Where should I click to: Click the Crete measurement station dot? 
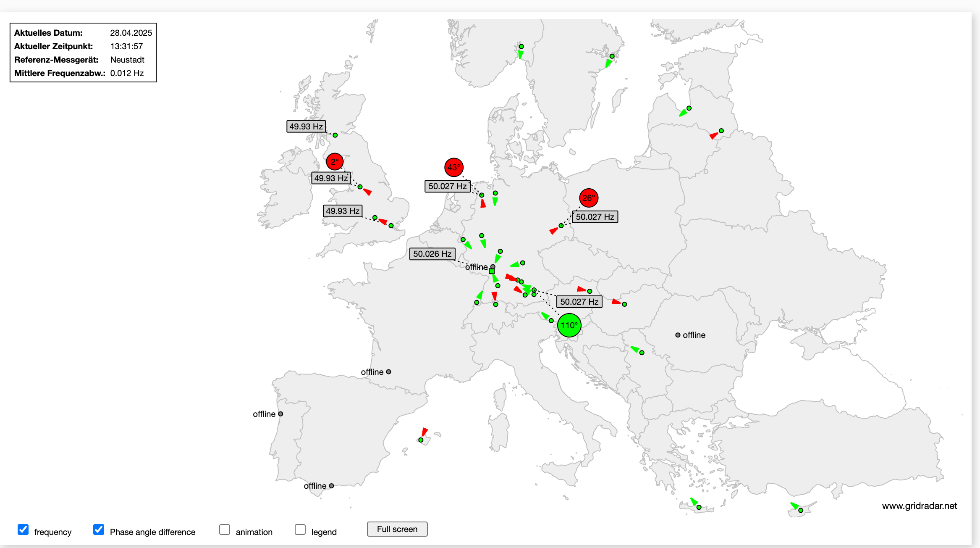point(699,507)
